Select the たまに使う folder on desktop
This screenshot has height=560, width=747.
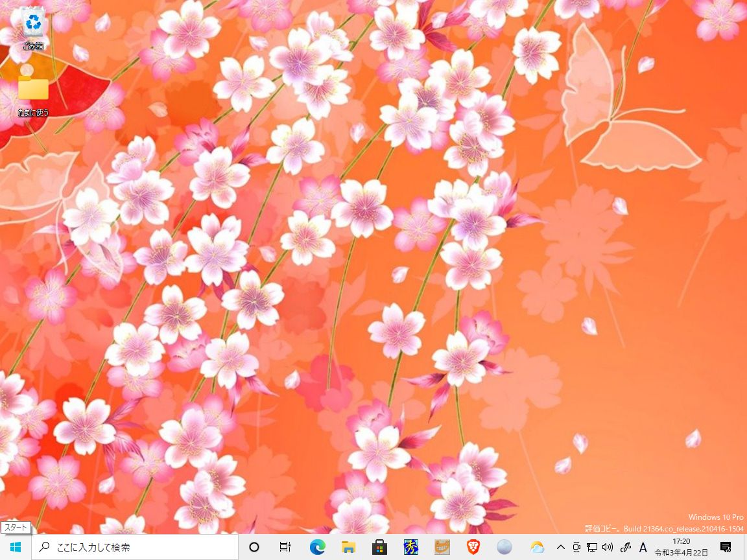[x=33, y=96]
